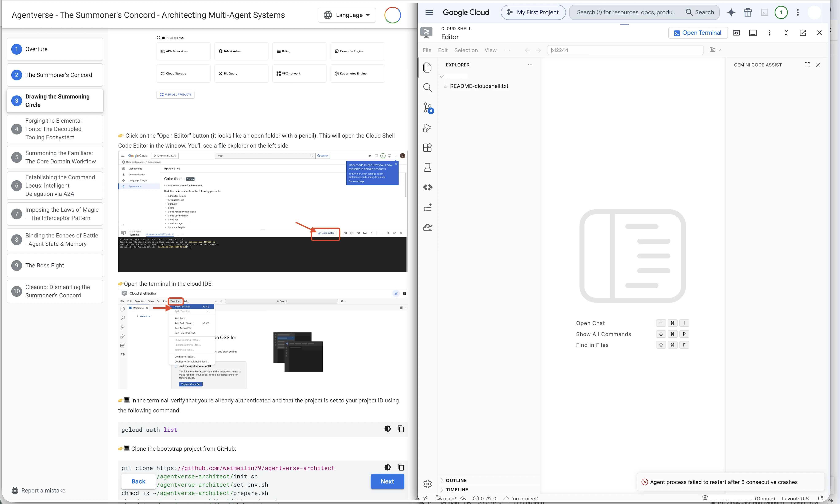
Task: Click errors and warnings count in status bar
Action: pyautogui.click(x=485, y=499)
